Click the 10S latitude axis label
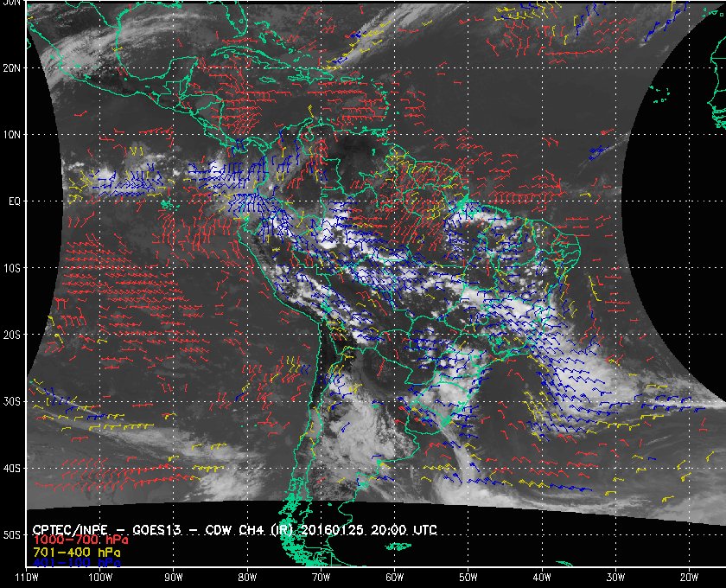This screenshot has width=726, height=588. point(11,268)
